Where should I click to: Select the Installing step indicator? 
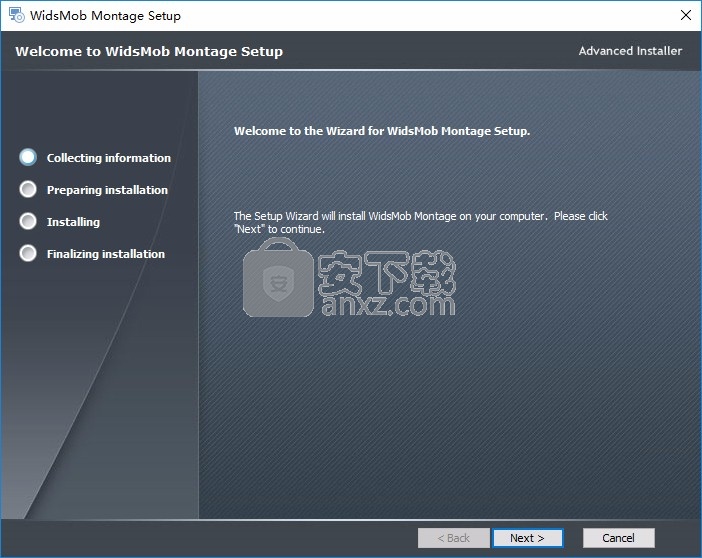click(x=28, y=221)
